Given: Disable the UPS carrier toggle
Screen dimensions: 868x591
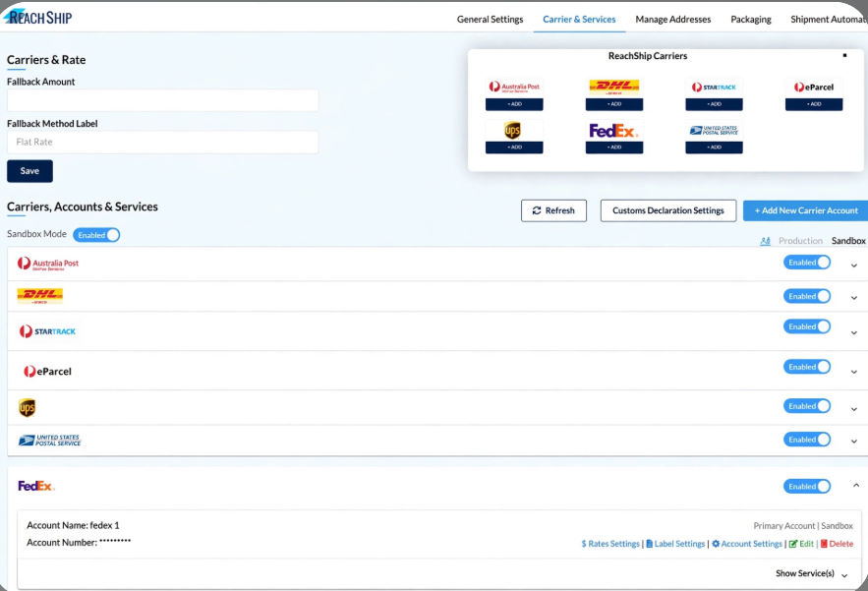Looking at the screenshot, I should pos(806,406).
